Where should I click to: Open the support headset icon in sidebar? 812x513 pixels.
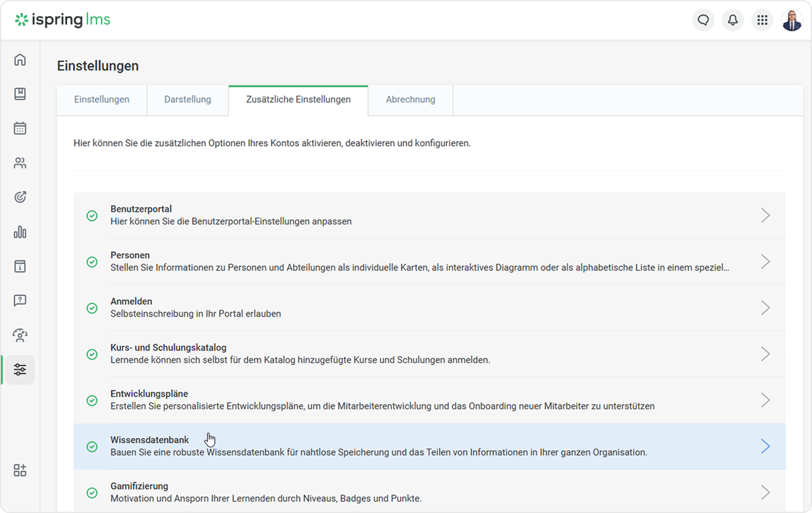point(20,336)
